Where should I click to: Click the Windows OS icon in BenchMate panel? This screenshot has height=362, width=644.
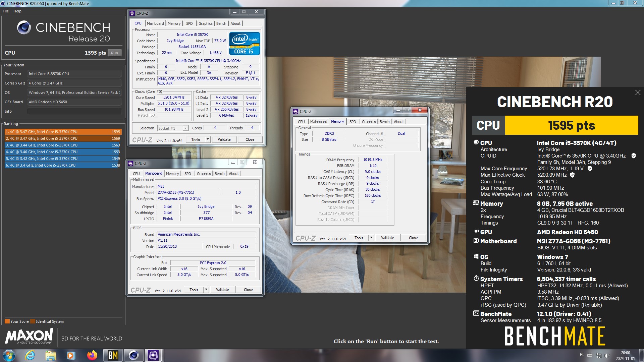tap(476, 256)
